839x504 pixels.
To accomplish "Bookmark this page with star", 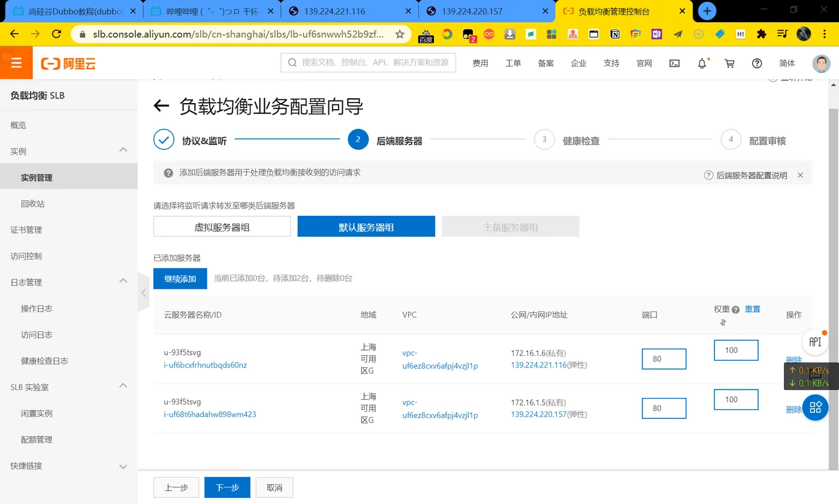I will coord(400,34).
